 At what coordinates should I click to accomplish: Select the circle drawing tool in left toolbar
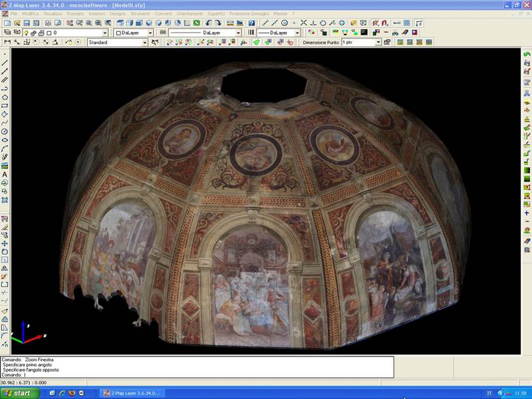[5, 131]
